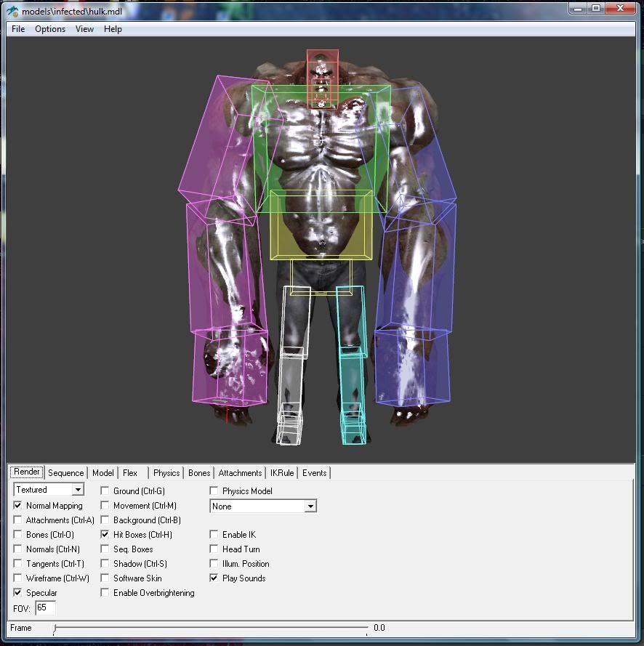Viewport: 644px width, 646px height.
Task: Click the red head hitbox on the model
Action: (323, 78)
